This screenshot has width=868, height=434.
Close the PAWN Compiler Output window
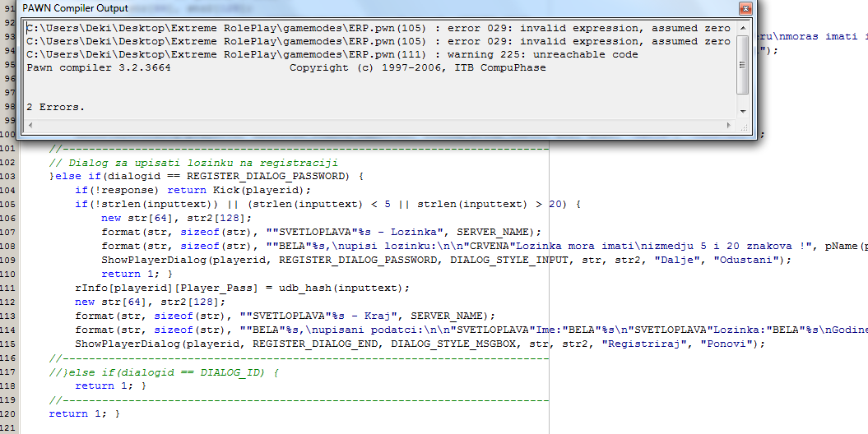pyautogui.click(x=744, y=7)
